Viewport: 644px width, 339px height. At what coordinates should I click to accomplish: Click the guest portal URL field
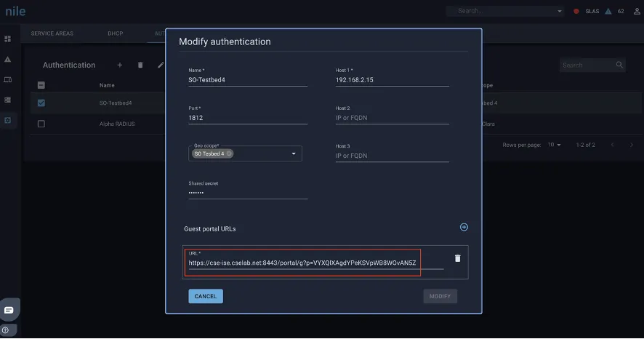(315, 263)
